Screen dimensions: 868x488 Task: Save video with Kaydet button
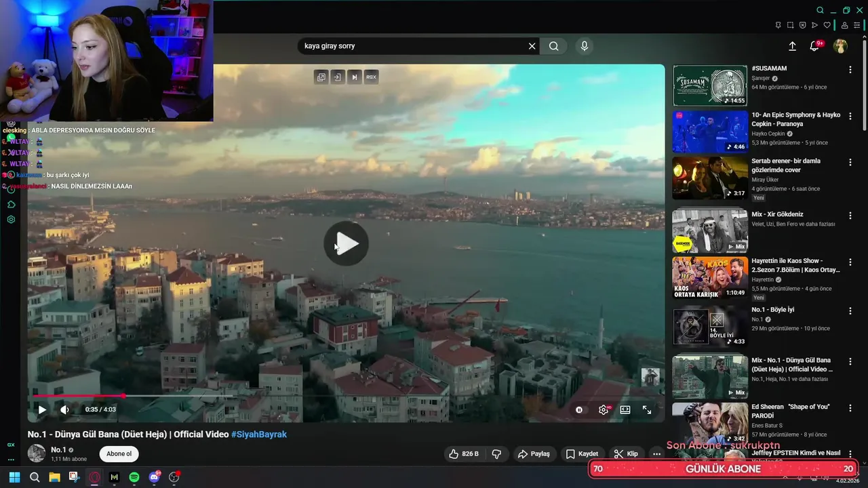point(583,454)
